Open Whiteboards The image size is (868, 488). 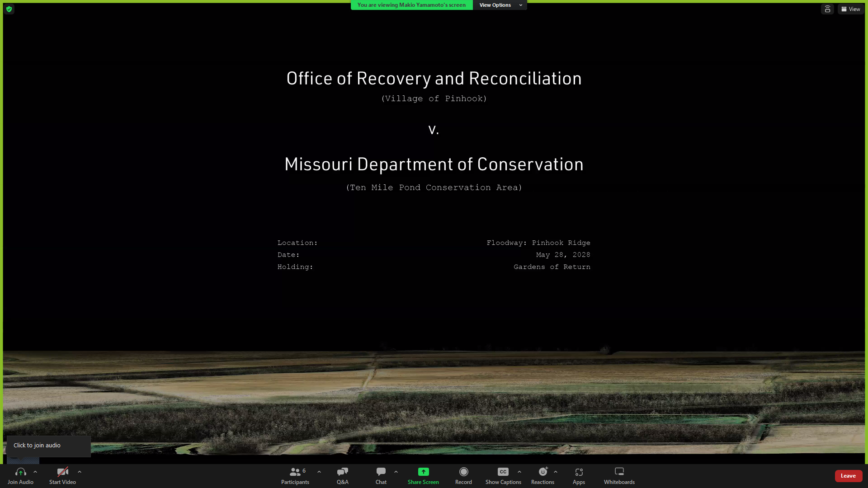[619, 476]
